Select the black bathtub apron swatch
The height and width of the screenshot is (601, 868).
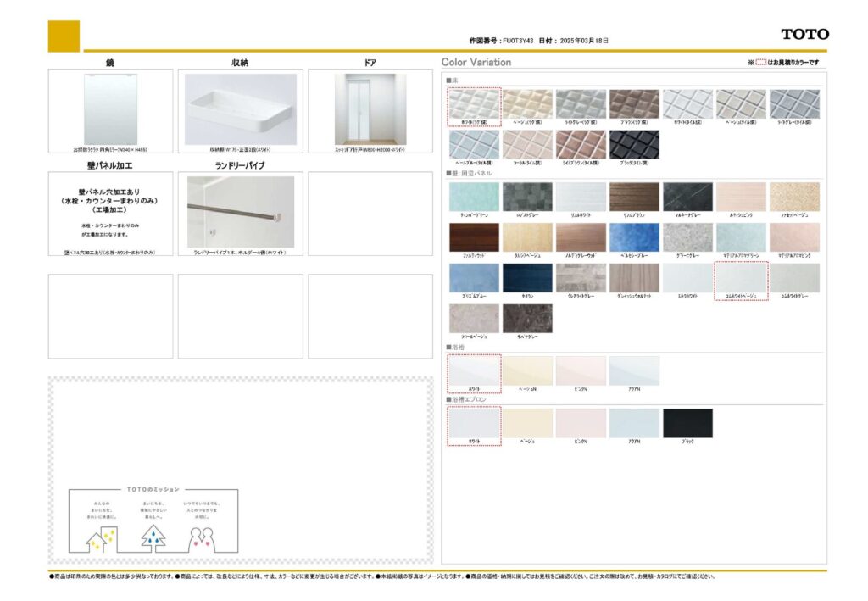687,423
